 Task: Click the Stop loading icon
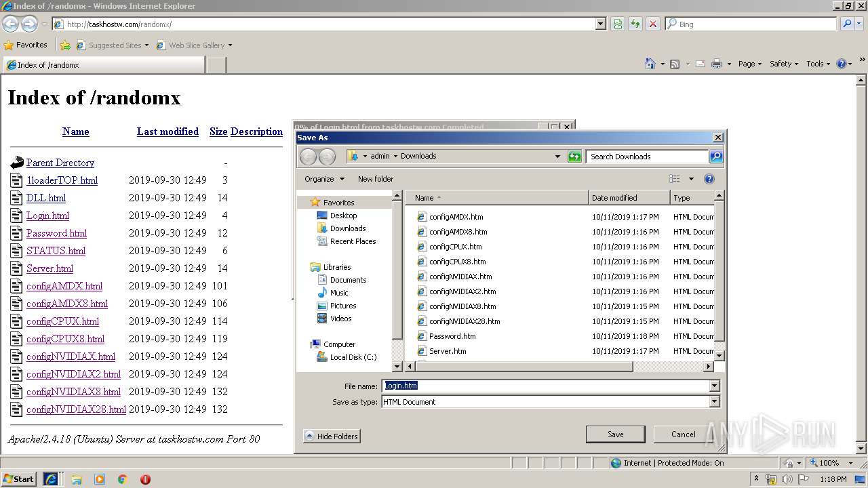653,24
